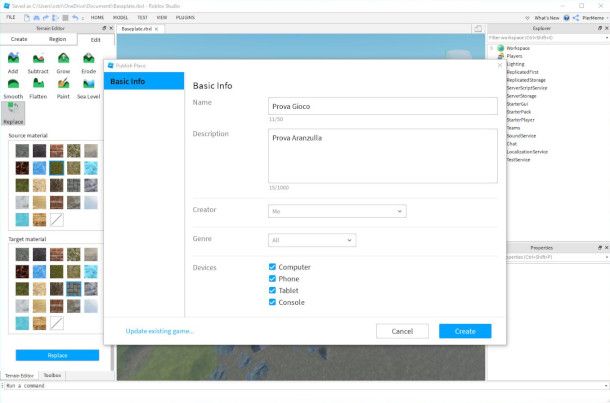The width and height of the screenshot is (610, 403).
Task: Switch to the Region tab in Terrain Editor
Action: click(x=58, y=39)
